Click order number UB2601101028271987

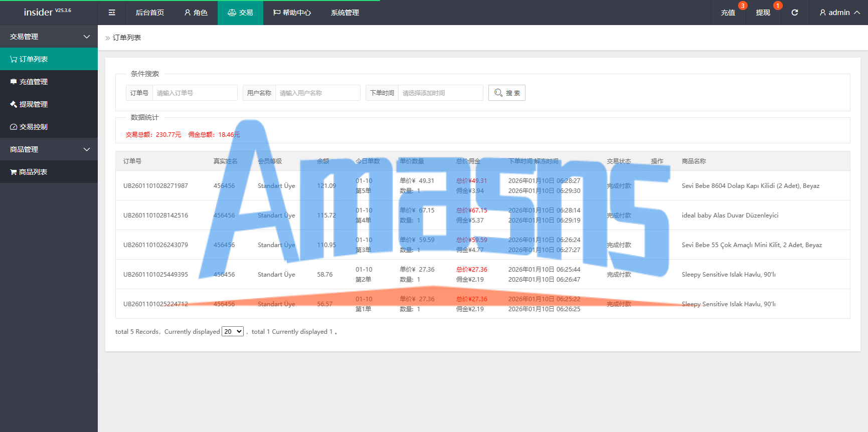[x=155, y=185]
